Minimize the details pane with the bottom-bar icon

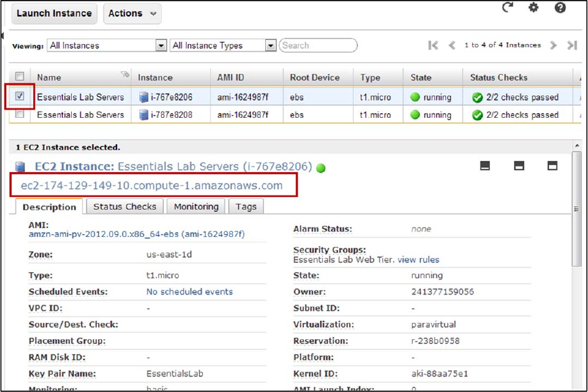click(485, 166)
